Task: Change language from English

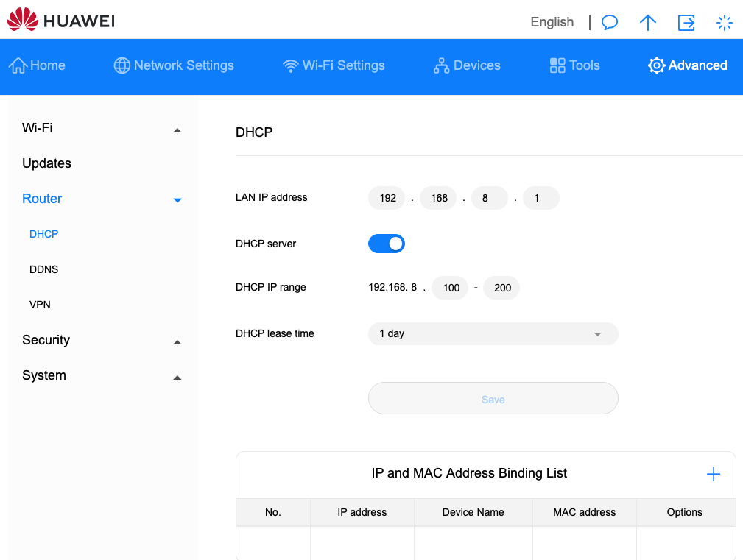Action: pos(552,22)
